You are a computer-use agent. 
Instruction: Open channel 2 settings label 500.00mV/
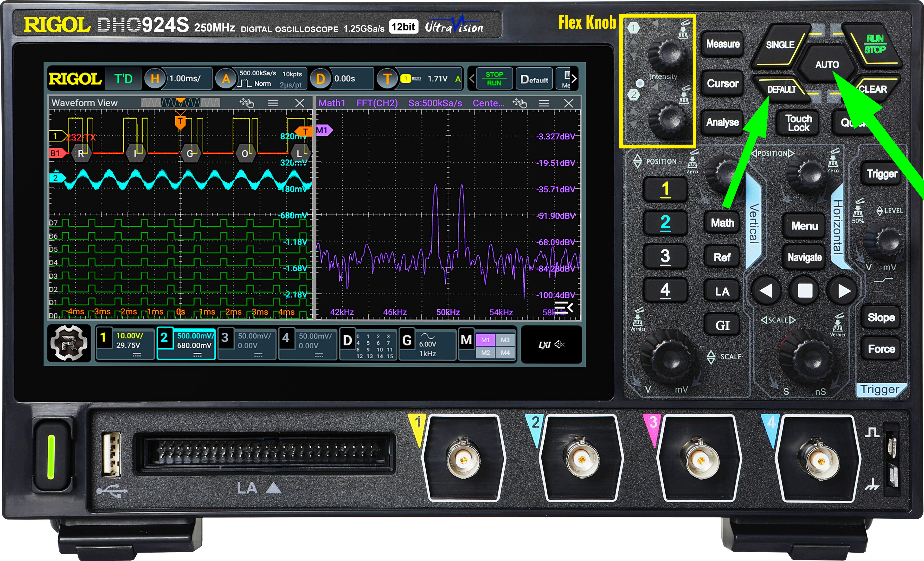[x=186, y=344]
